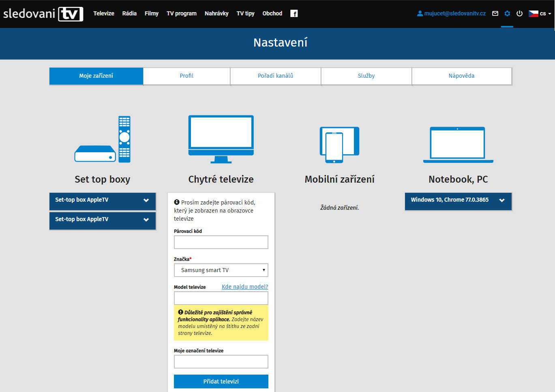The image size is (555, 392).
Task: Click the smart TV monitor illustration
Action: 221,139
